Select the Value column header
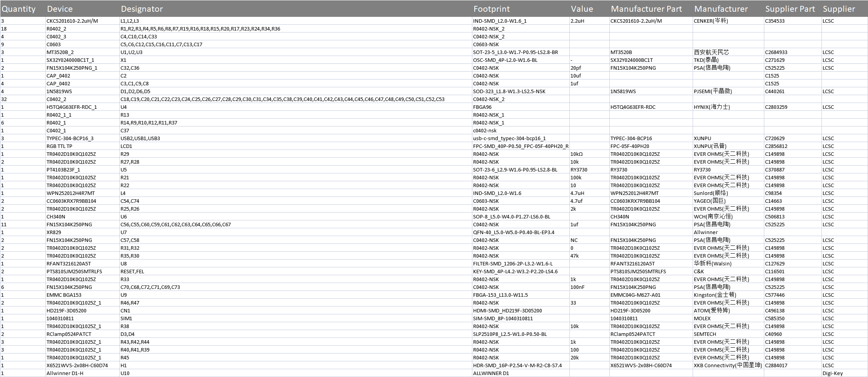This screenshot has width=868, height=377. click(582, 9)
